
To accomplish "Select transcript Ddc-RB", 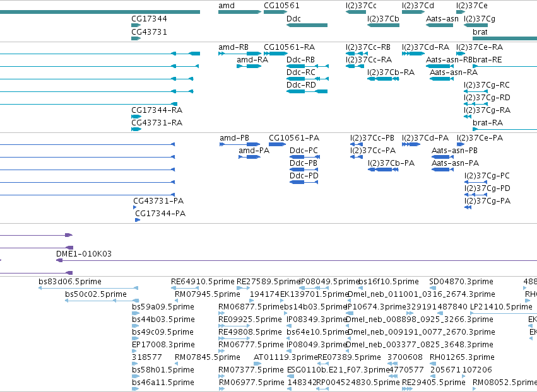I will 301,59.
